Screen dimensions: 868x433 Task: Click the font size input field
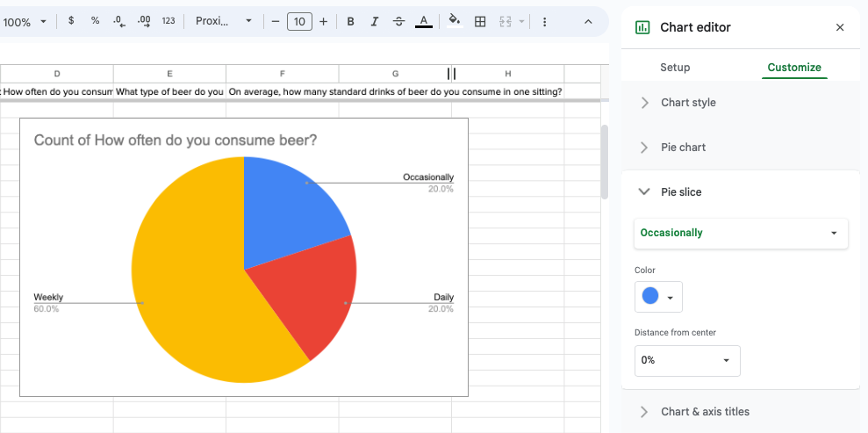coord(299,21)
